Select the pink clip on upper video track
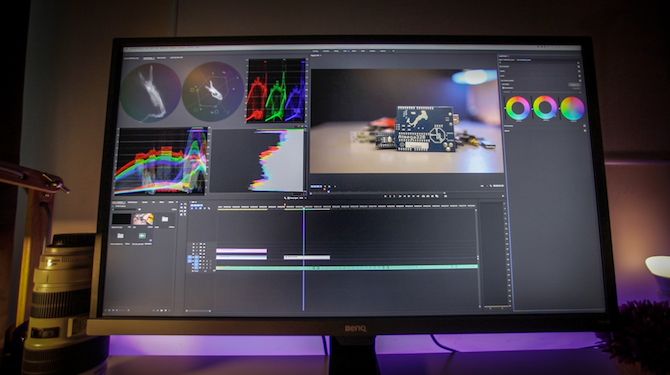The image size is (670, 375). pos(241,251)
